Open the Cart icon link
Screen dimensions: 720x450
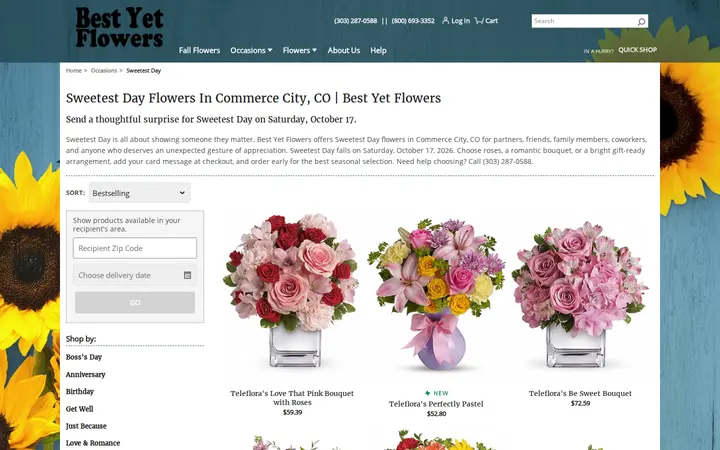pyautogui.click(x=478, y=20)
